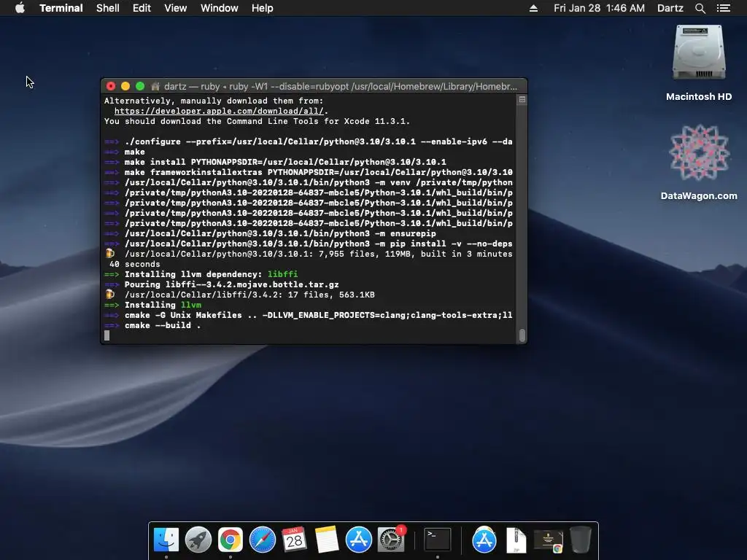Open the Terminal application menu
The height and width of the screenshot is (560, 747).
(61, 8)
